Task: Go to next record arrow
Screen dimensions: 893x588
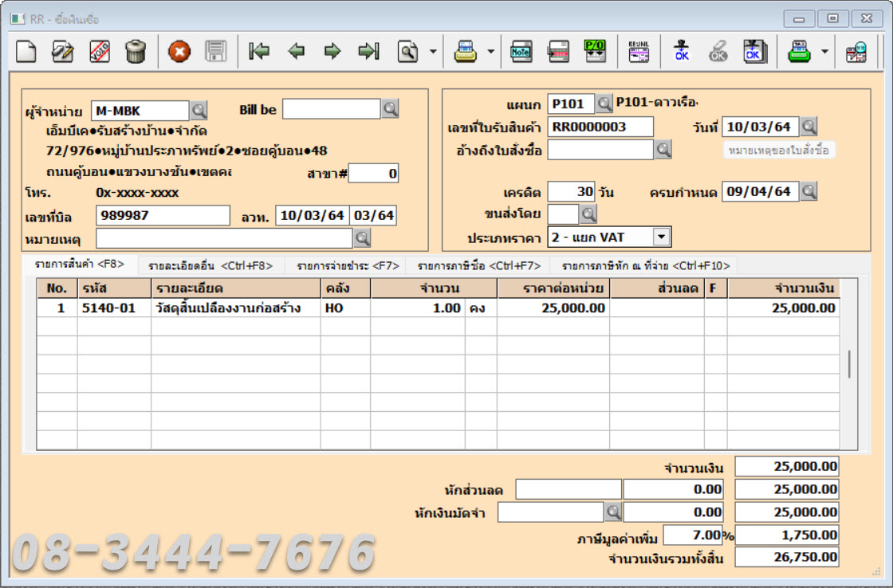Action: pyautogui.click(x=332, y=52)
